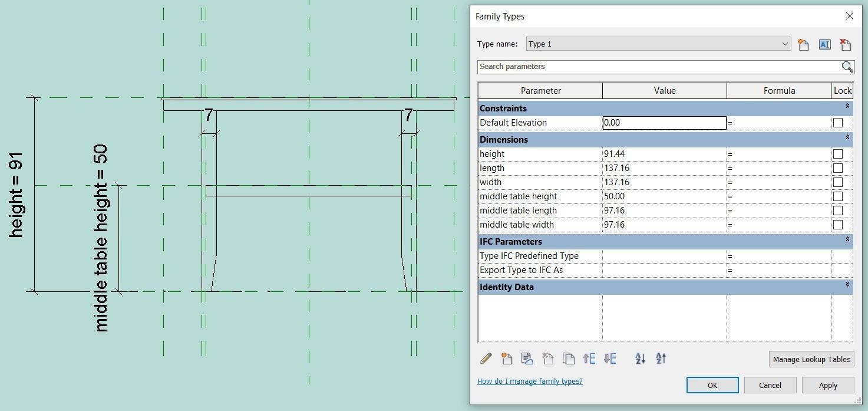868x411 pixels.
Task: Collapse the Dimensions group
Action: 847,137
